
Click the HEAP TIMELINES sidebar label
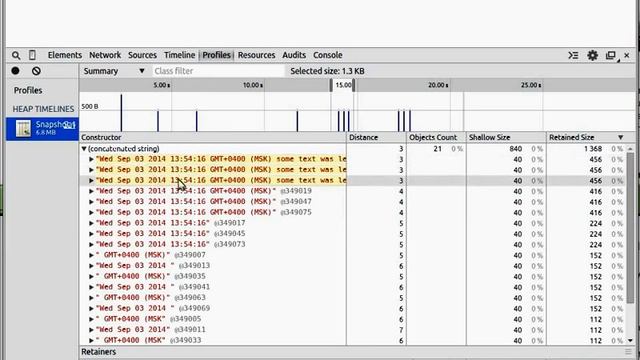(x=43, y=109)
